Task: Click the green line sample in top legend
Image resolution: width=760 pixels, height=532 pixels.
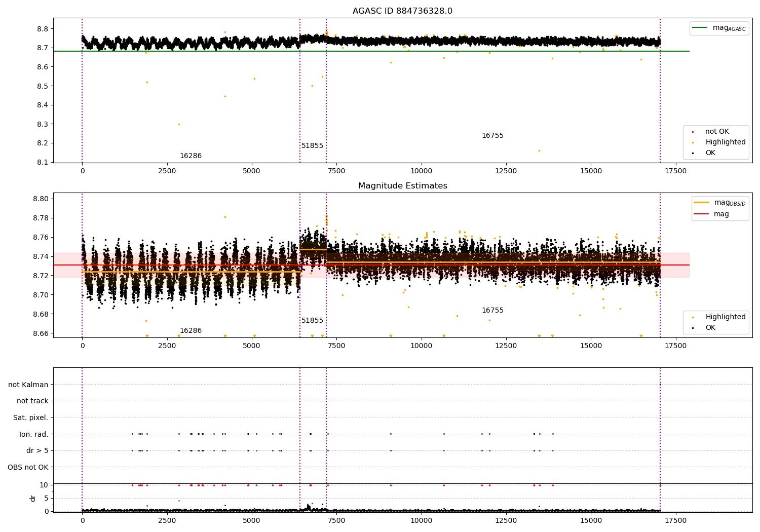Action: pyautogui.click(x=700, y=28)
